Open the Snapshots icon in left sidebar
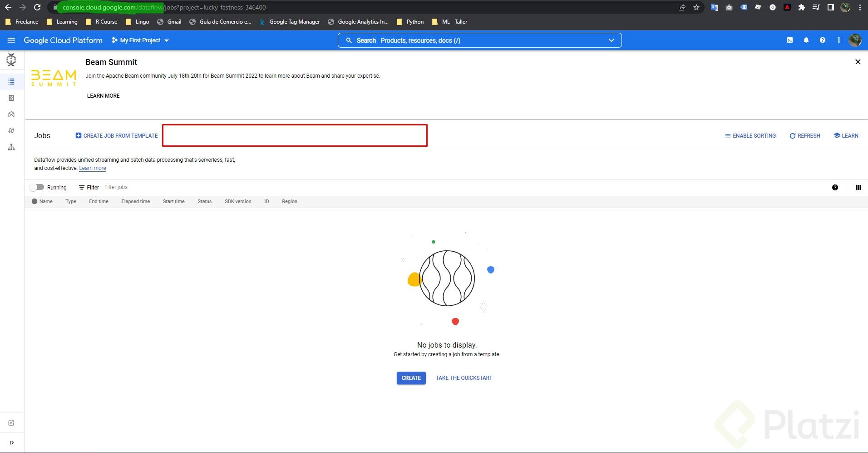The width and height of the screenshot is (868, 453). (11, 98)
